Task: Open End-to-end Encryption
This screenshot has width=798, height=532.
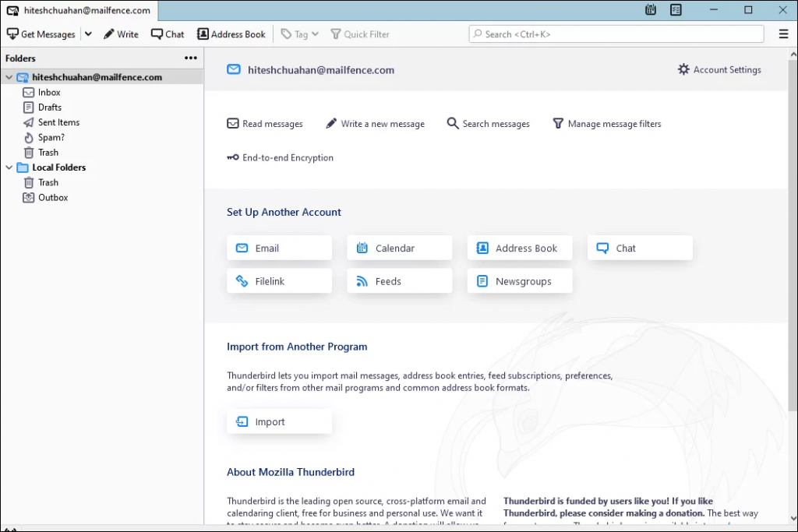Action: [x=280, y=157]
